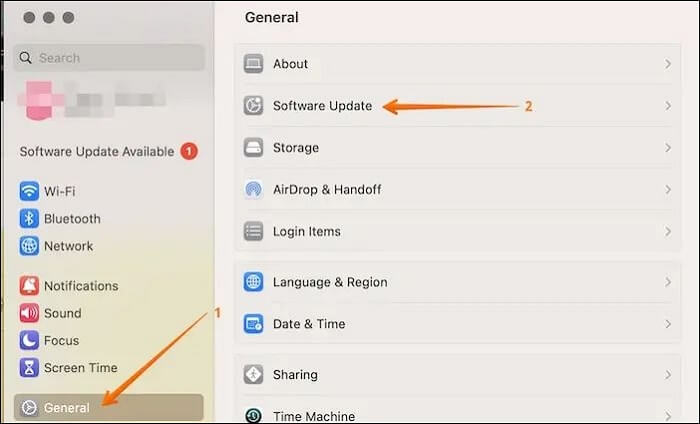Image resolution: width=700 pixels, height=424 pixels.
Task: Click the Date & Time chevron
Action: pyautogui.click(x=667, y=324)
